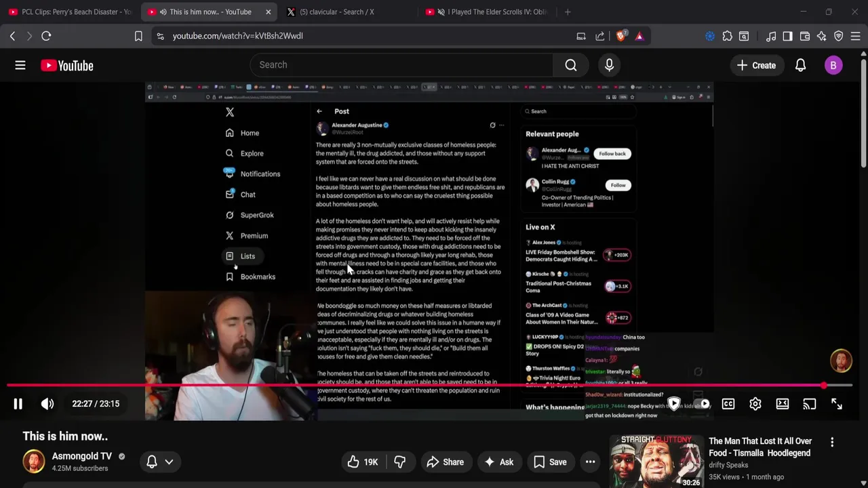
Task: Open browser share icon
Action: pyautogui.click(x=600, y=36)
